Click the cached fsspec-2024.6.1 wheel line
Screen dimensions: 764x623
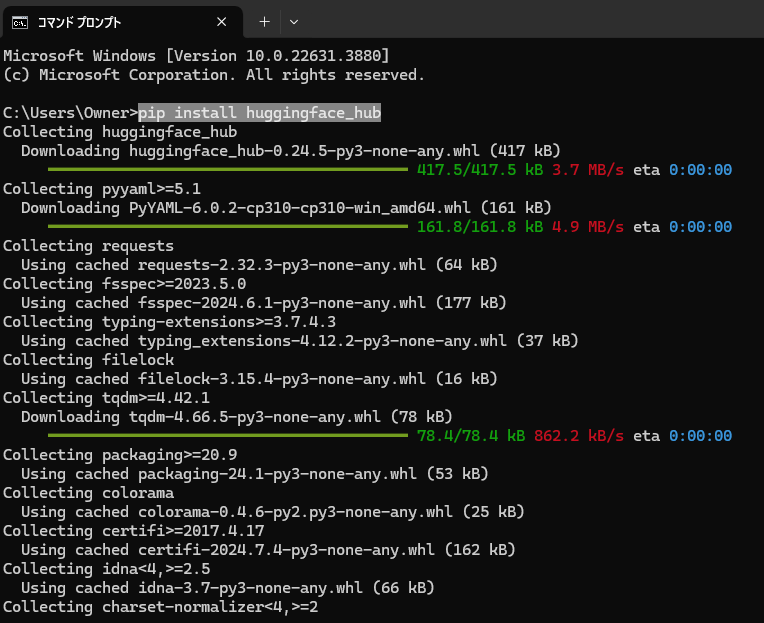(264, 302)
